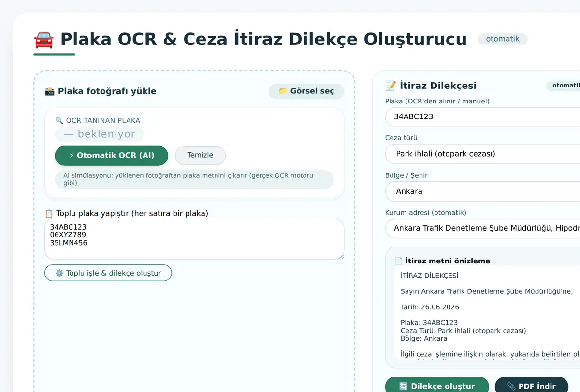This screenshot has height=392, width=580.
Task: Click the İtiraz metni önizleme heading
Action: pos(448,261)
